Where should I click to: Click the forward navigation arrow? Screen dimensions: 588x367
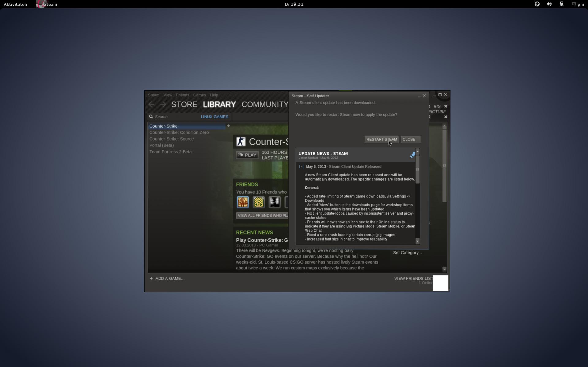tap(163, 104)
